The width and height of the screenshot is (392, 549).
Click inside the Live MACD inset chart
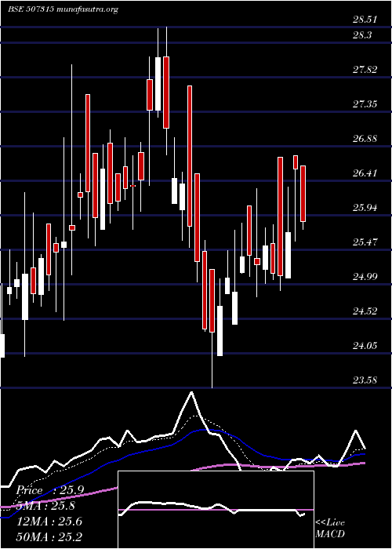click(216, 510)
